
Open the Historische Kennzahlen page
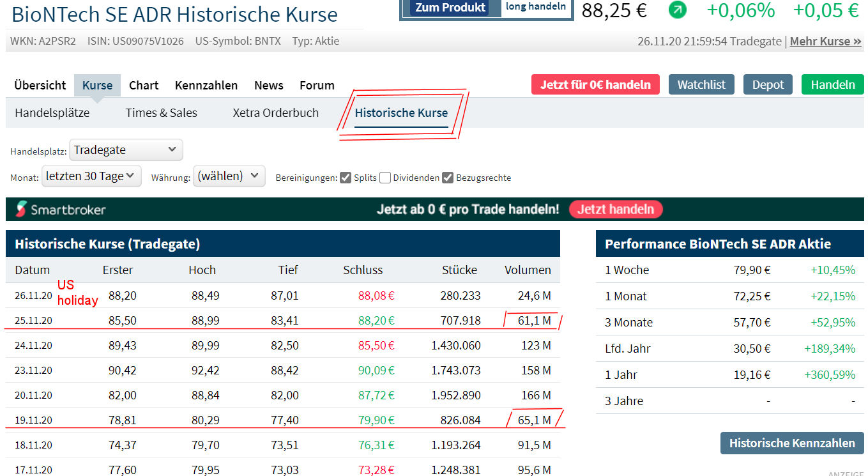click(791, 443)
